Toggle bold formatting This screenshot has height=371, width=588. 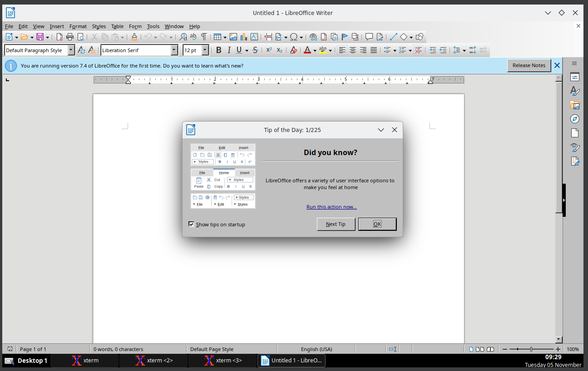(x=218, y=50)
